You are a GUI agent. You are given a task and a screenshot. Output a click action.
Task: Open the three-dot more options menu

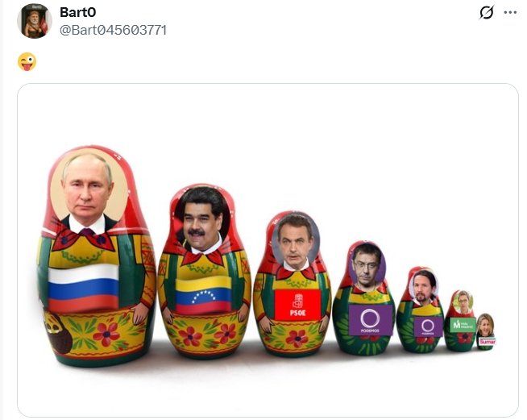coord(510,13)
